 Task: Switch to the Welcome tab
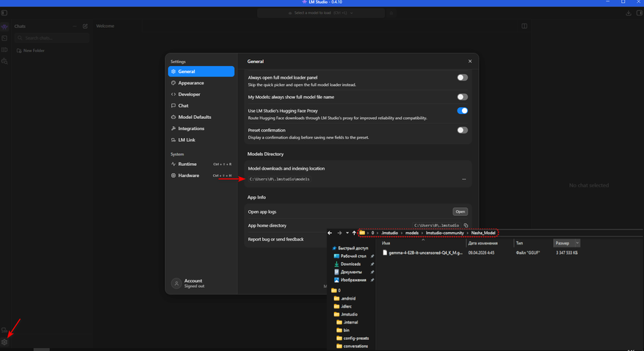coord(105,26)
